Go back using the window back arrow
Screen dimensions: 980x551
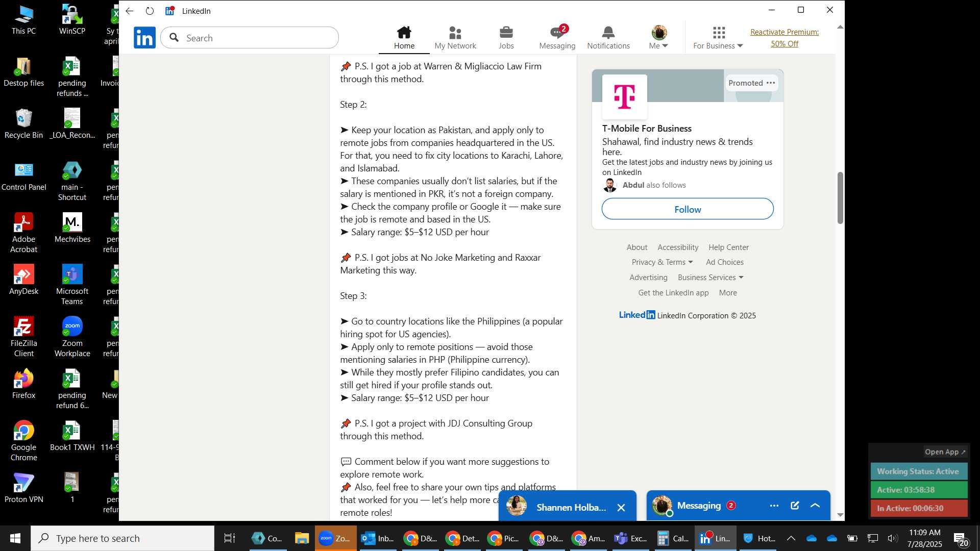(x=130, y=11)
